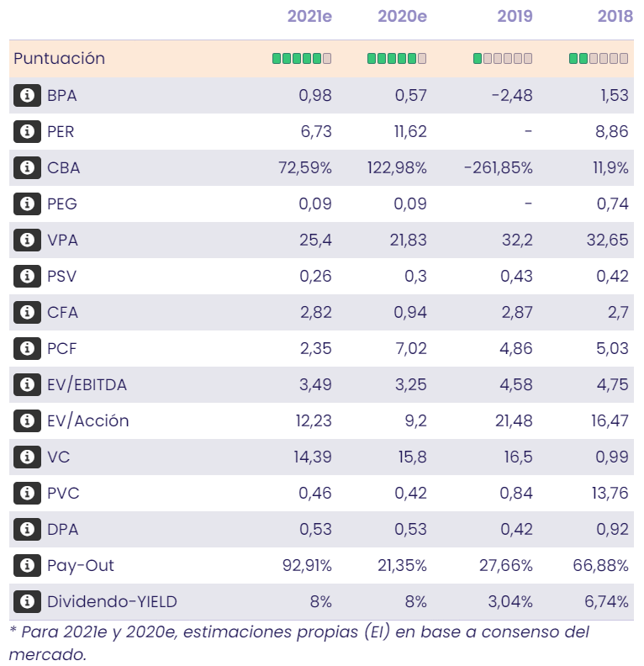Image resolution: width=644 pixels, height=666 pixels.
Task: Select the 2021e column header
Action: pos(309,16)
